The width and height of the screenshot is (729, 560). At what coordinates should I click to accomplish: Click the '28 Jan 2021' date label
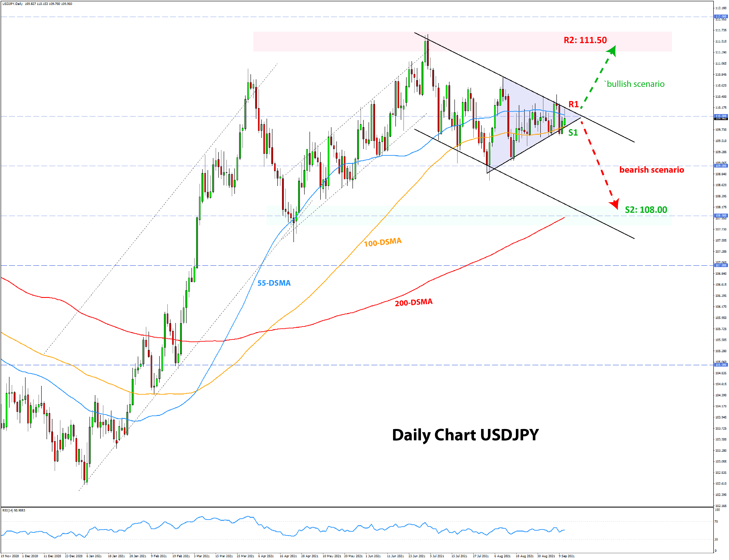(138, 556)
